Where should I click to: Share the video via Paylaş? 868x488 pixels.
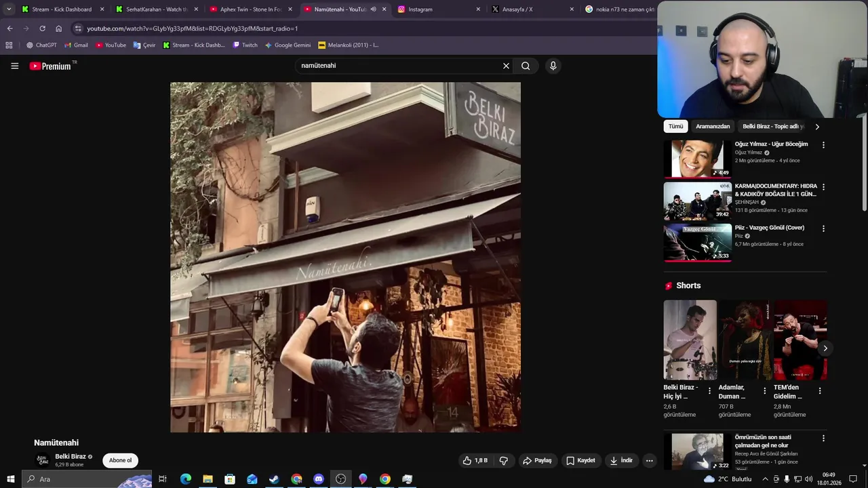(536, 460)
